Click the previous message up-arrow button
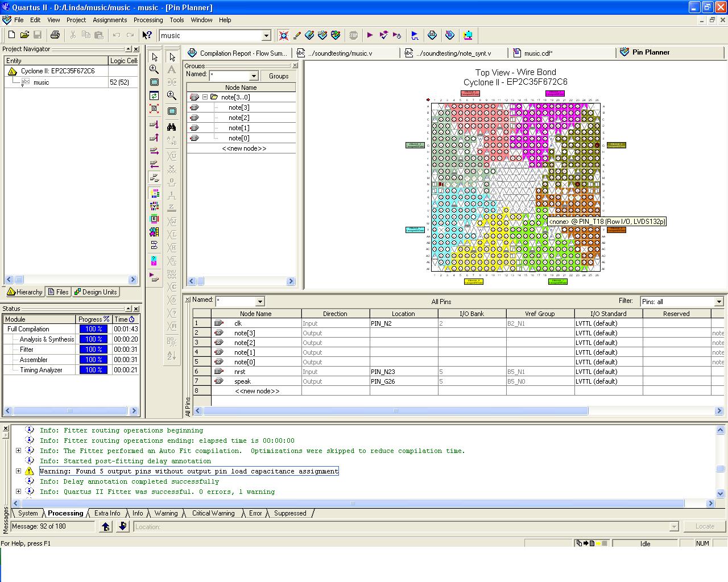728x582 pixels. click(x=106, y=527)
